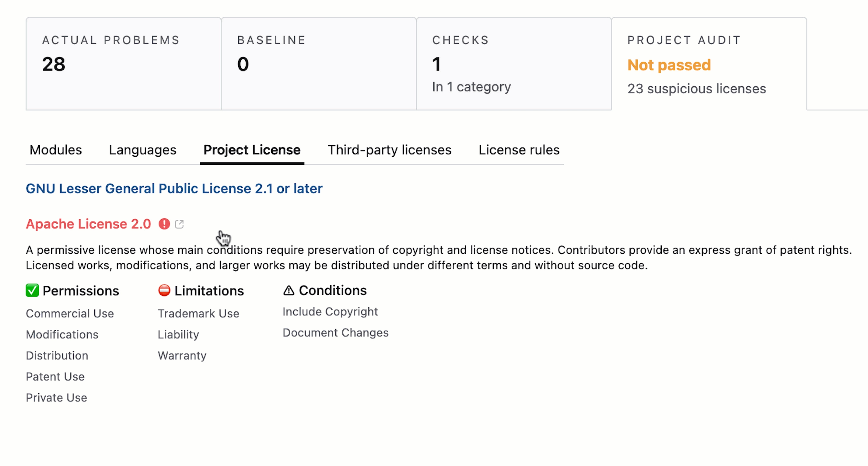This screenshot has height=466, width=868.
Task: Click the Apache License 2.0 title link
Action: click(88, 223)
